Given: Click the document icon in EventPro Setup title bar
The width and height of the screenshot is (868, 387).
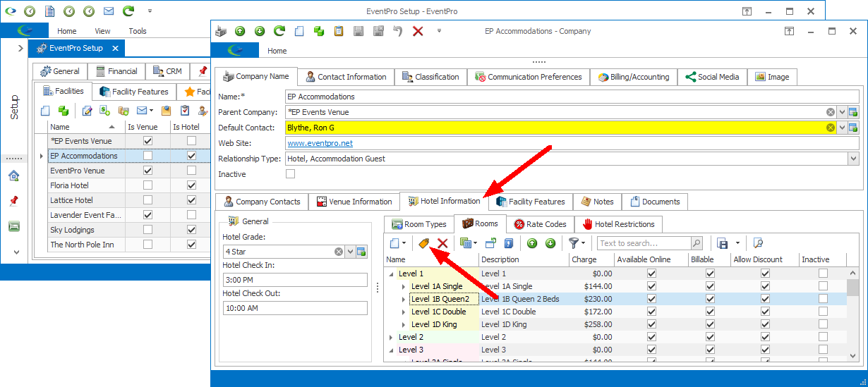Looking at the screenshot, I should [x=49, y=11].
